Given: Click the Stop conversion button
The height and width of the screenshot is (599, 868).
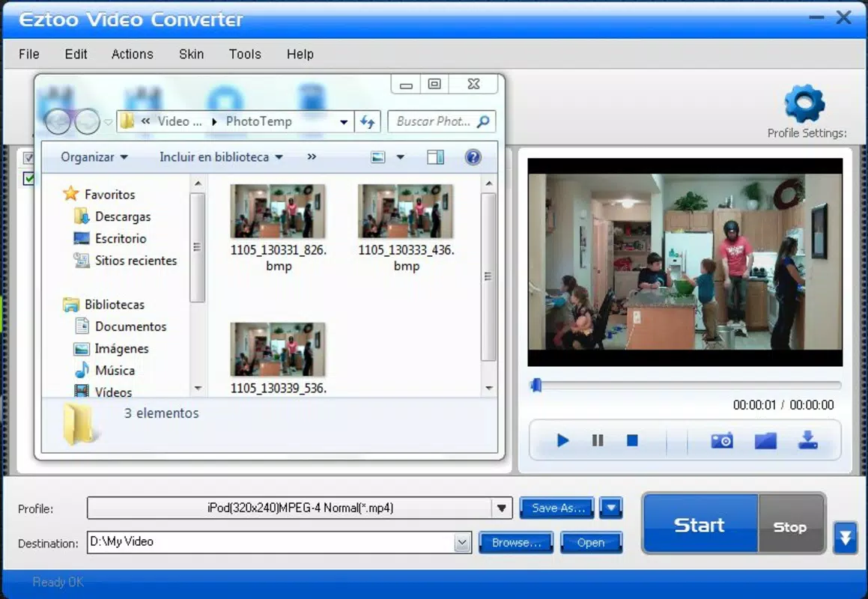Looking at the screenshot, I should point(791,523).
